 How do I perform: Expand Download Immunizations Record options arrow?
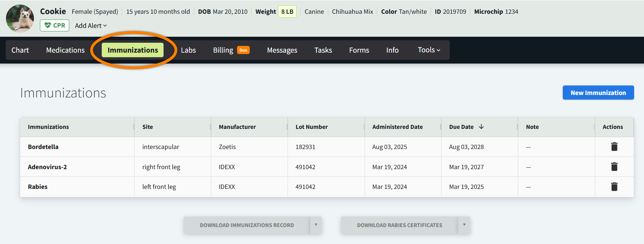pos(316,225)
